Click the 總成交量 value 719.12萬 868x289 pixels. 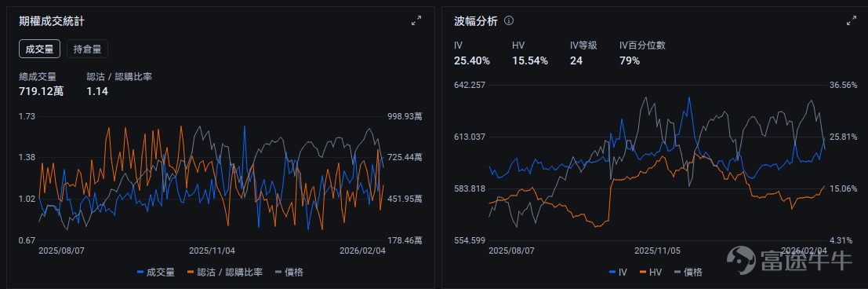pyautogui.click(x=41, y=92)
